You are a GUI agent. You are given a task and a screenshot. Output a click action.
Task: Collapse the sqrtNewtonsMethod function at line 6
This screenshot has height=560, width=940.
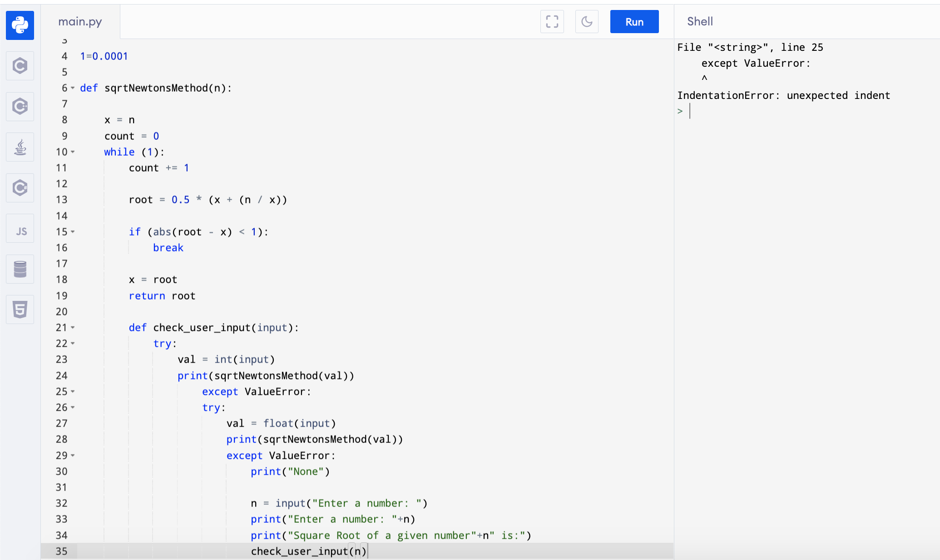73,88
